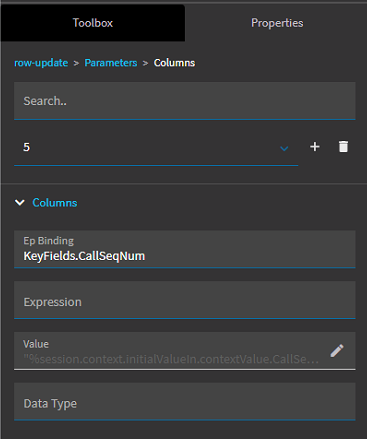Viewport: 367px width, 439px height.
Task: Edit the Value using the pencil icon
Action: click(337, 351)
